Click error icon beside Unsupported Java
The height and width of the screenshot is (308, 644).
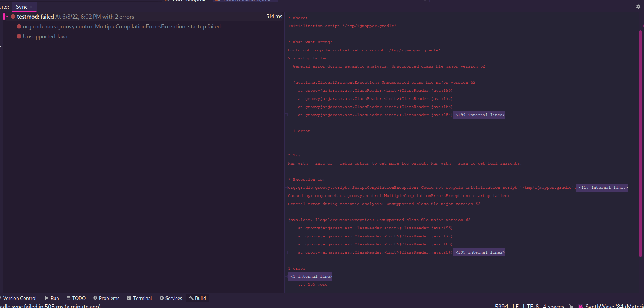click(x=19, y=36)
